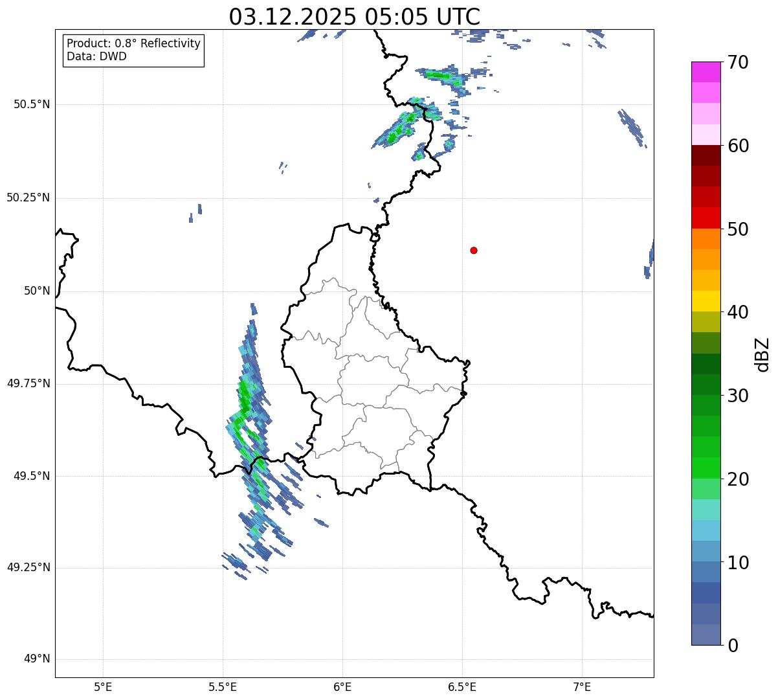Pick the magenta top colorbar swatch
The image size is (778, 700).
[706, 72]
